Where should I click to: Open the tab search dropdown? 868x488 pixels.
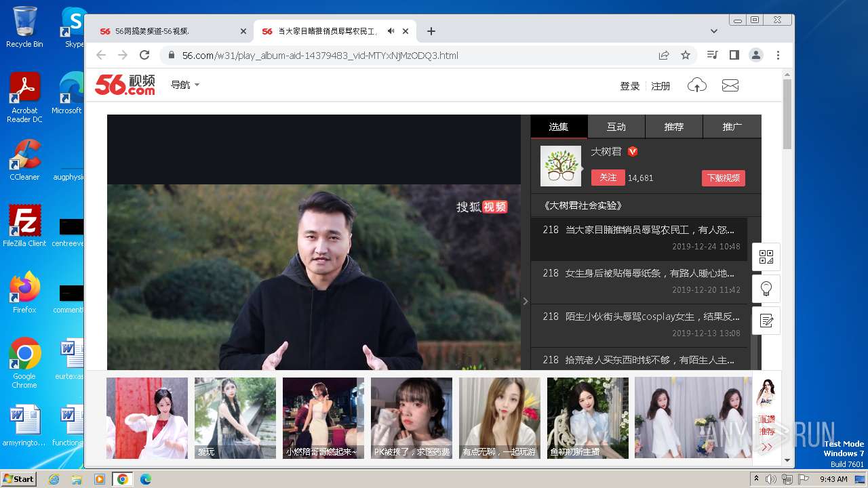coord(713,31)
